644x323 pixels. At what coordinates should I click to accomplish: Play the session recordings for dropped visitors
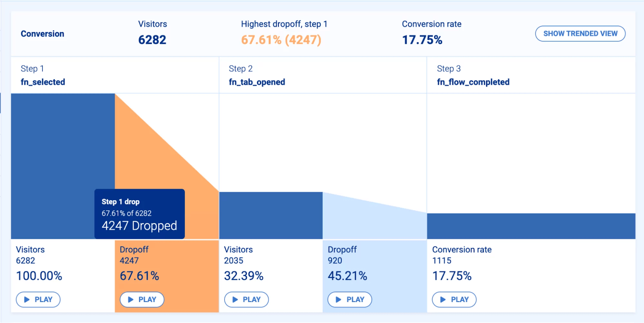coord(142,299)
